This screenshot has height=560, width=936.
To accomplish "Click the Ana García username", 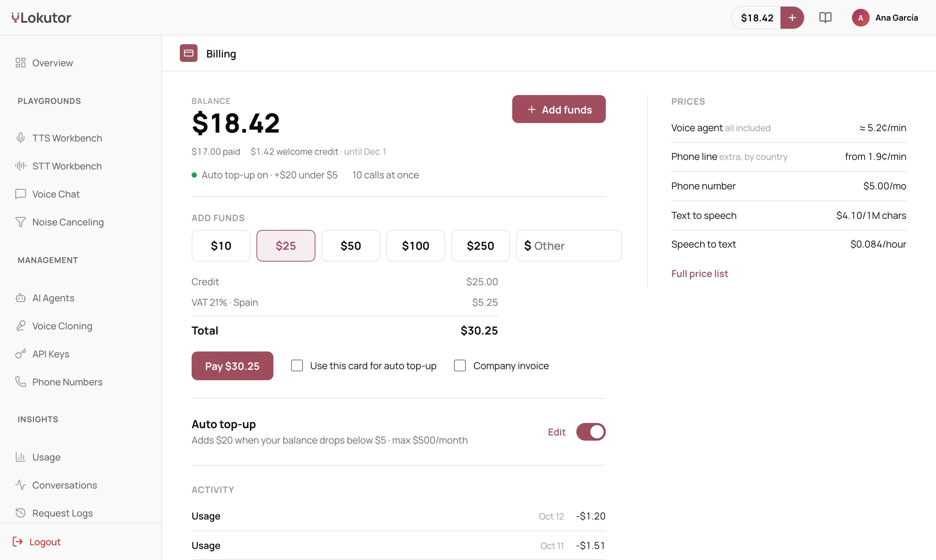I will coord(896,18).
